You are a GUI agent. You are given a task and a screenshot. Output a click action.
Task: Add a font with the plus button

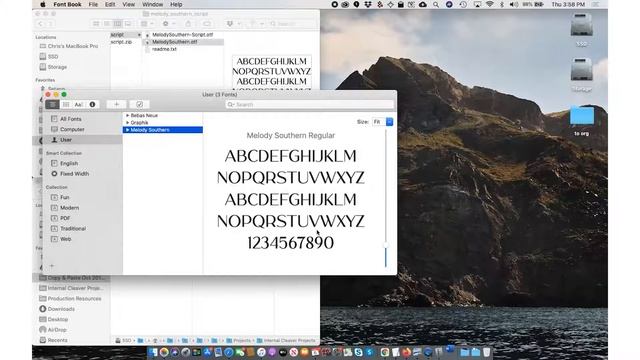[116, 104]
